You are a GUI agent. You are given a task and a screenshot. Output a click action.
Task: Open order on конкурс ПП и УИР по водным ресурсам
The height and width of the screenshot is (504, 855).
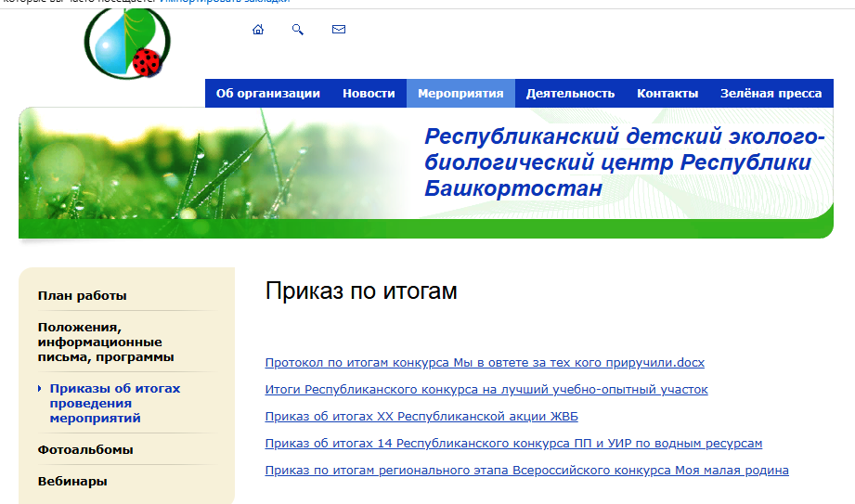click(513, 444)
